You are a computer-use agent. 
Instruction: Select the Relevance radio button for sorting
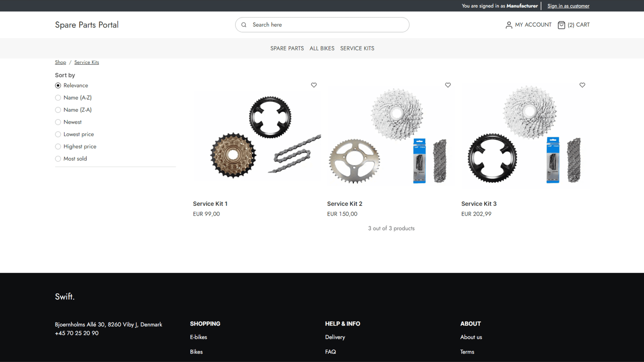(57, 85)
